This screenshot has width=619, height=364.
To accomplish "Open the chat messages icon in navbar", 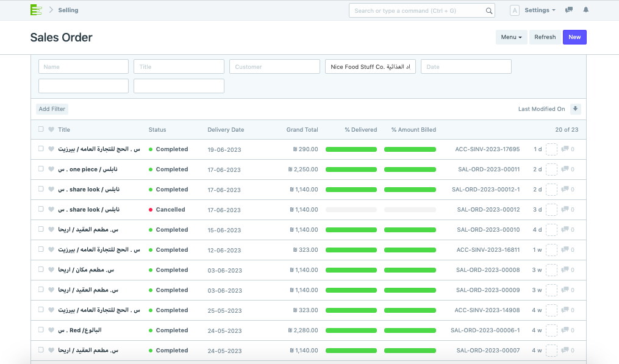I will pyautogui.click(x=569, y=10).
